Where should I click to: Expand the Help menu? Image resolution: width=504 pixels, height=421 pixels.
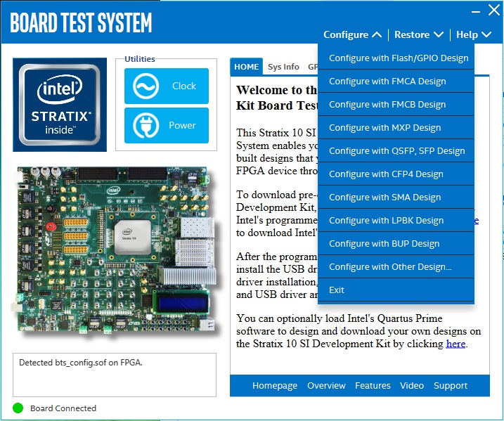pos(474,34)
